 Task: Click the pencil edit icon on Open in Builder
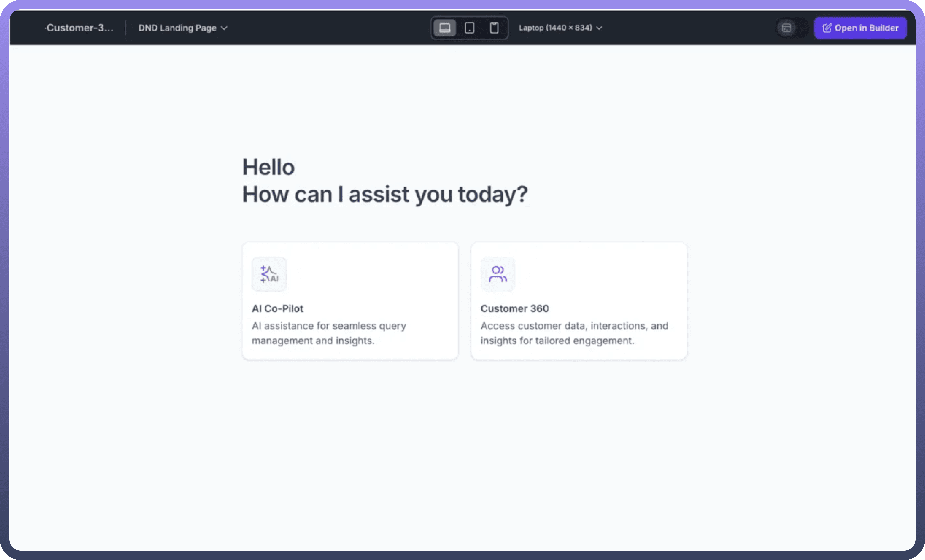pos(827,28)
